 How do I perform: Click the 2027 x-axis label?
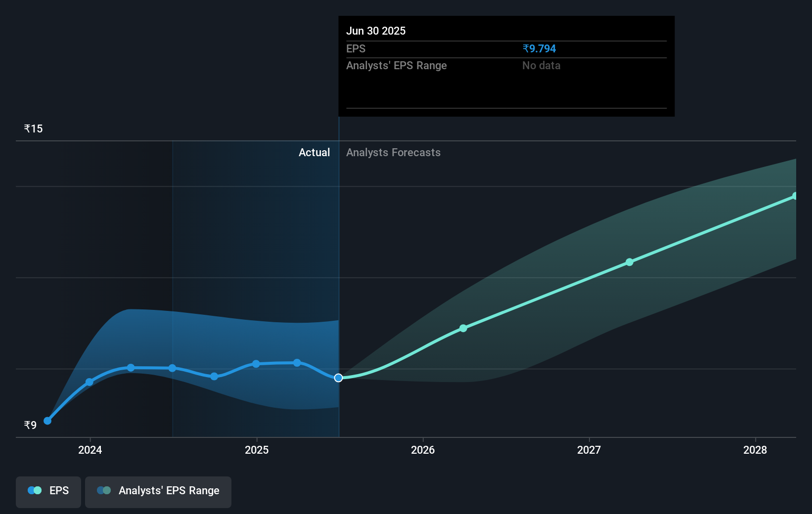[589, 450]
